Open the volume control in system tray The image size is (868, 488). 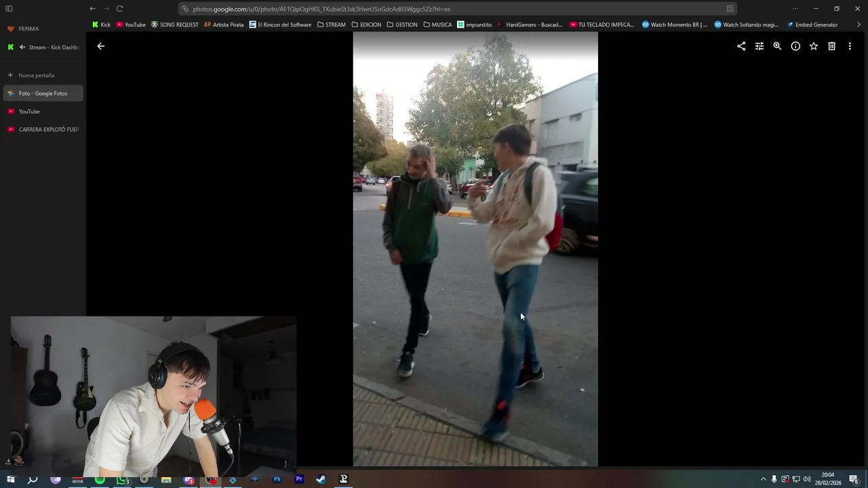click(807, 479)
